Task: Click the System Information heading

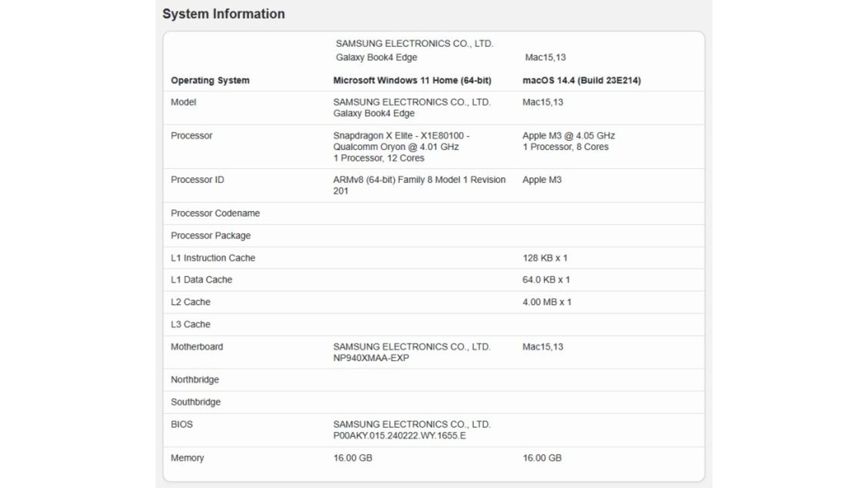Action: (x=223, y=14)
